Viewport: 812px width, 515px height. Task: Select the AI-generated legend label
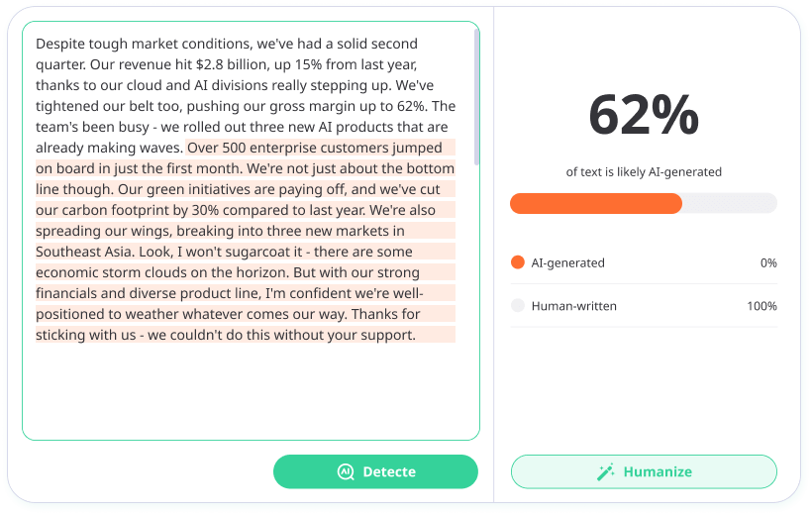point(567,262)
